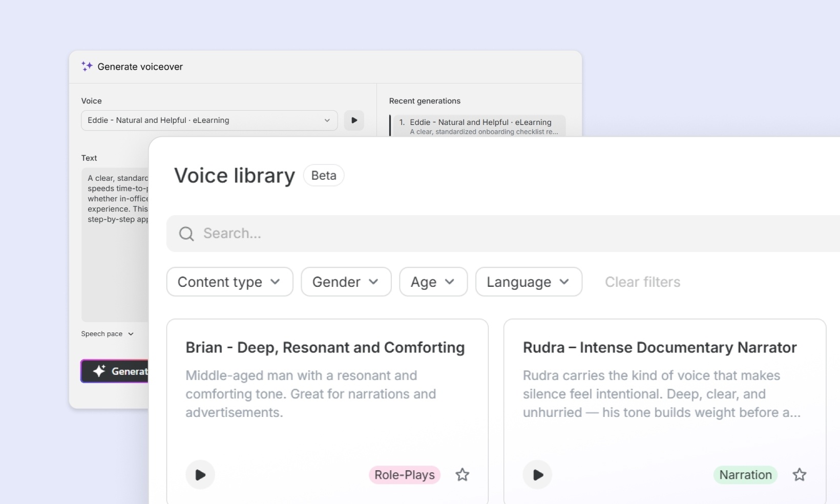Viewport: 840px width, 504px height.
Task: Select recent generation 1 Eddie entry
Action: (x=477, y=126)
